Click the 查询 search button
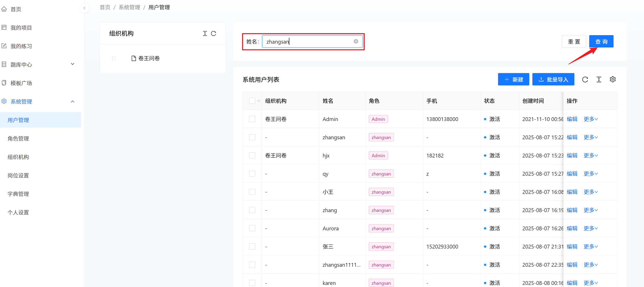Screen dimensions: 644x287 click(601, 41)
